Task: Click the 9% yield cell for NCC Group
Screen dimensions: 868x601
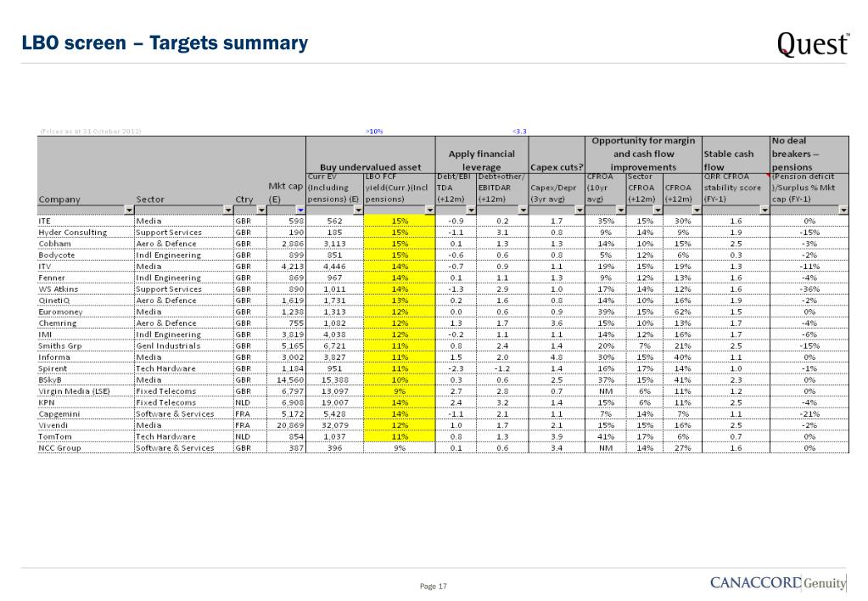Action: click(x=400, y=448)
